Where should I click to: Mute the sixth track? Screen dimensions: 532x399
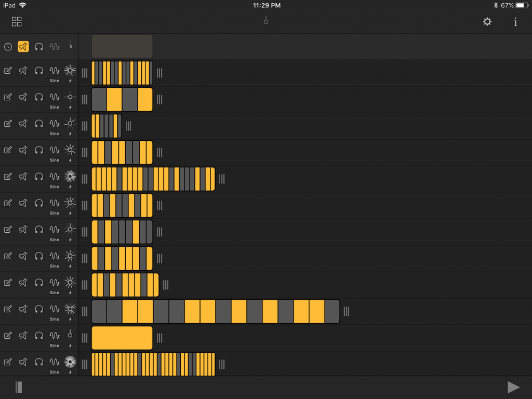23,203
